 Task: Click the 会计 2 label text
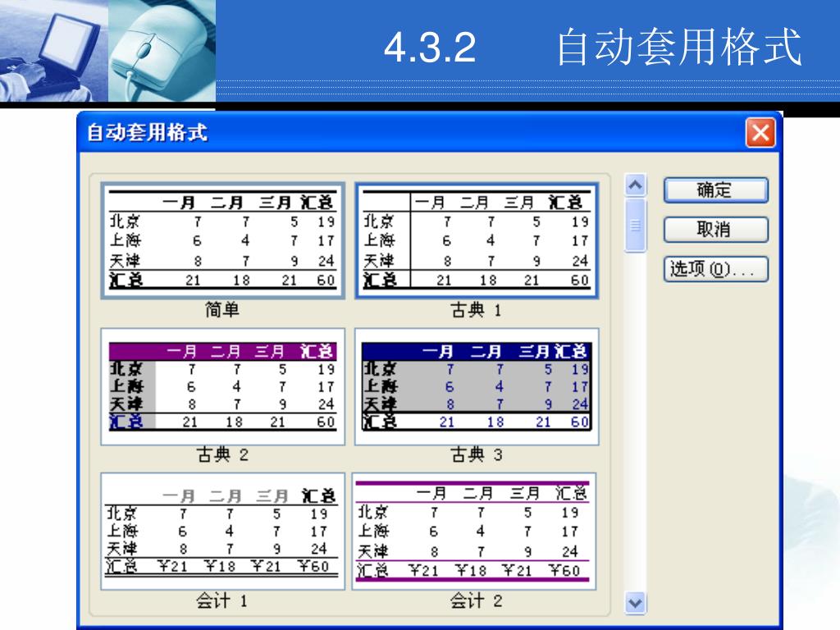point(477,600)
